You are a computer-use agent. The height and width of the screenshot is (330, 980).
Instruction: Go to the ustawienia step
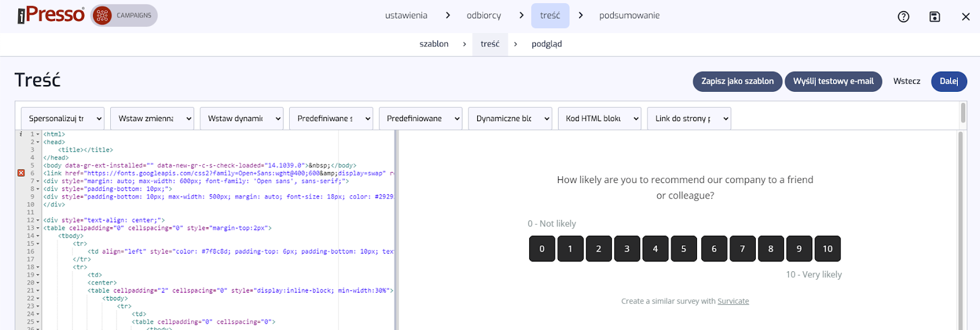click(406, 15)
